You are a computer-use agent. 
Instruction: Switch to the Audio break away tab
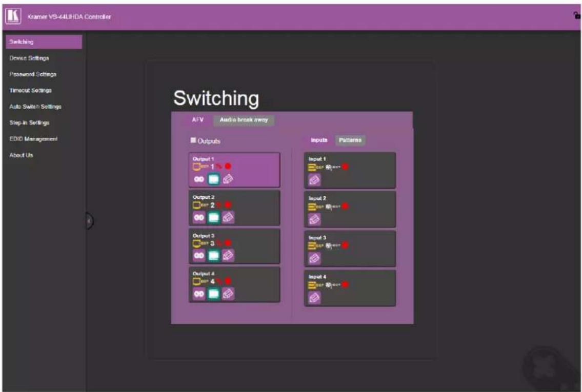tap(244, 120)
